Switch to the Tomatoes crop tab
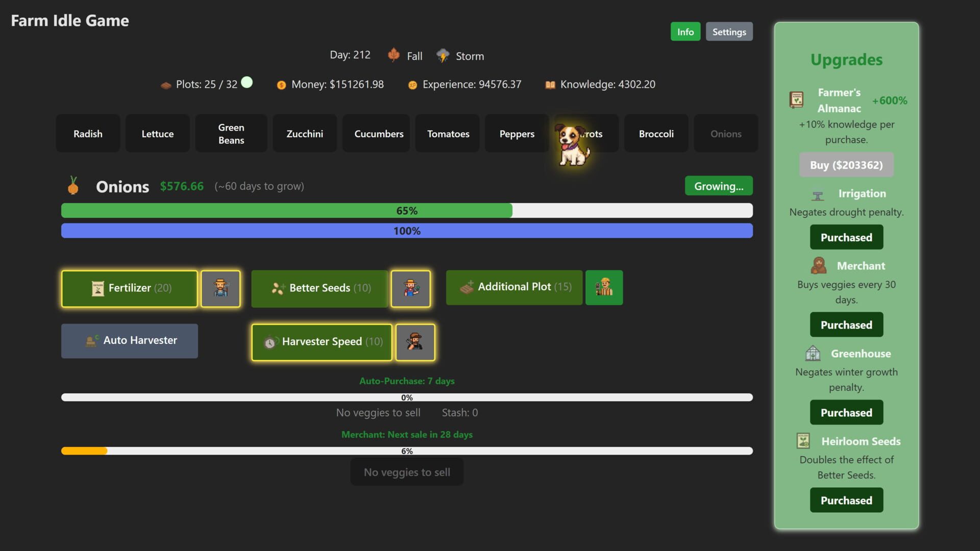Viewport: 980px width, 551px height. pyautogui.click(x=448, y=133)
